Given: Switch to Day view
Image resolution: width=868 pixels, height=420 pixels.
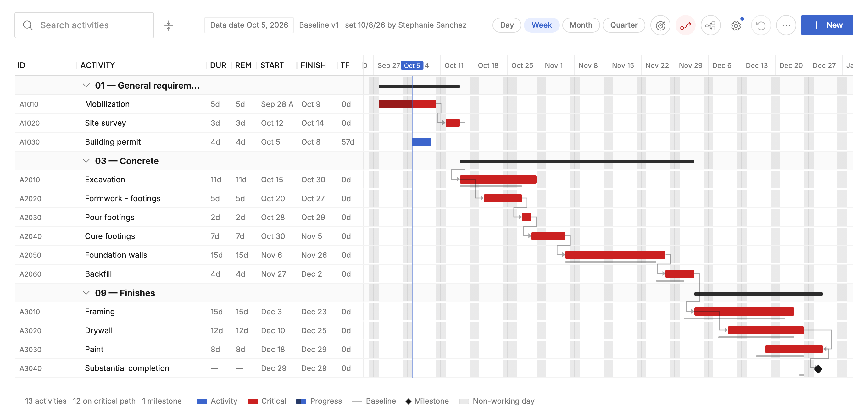Looking at the screenshot, I should [506, 25].
